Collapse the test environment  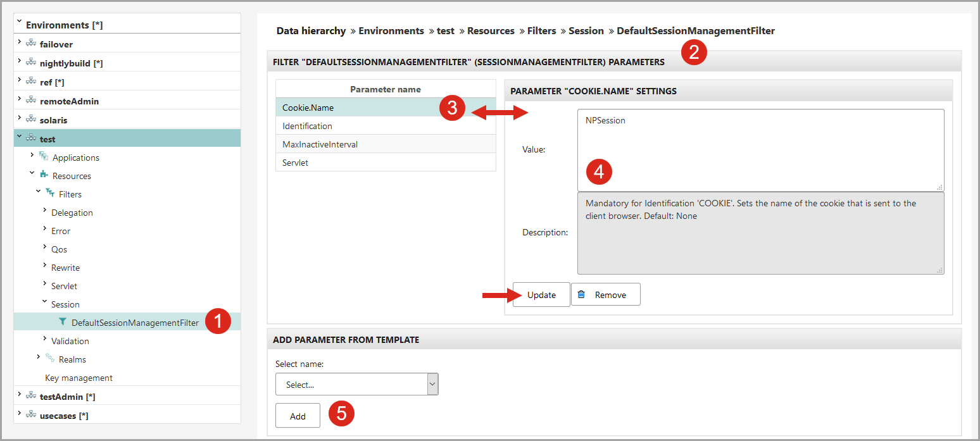[19, 136]
